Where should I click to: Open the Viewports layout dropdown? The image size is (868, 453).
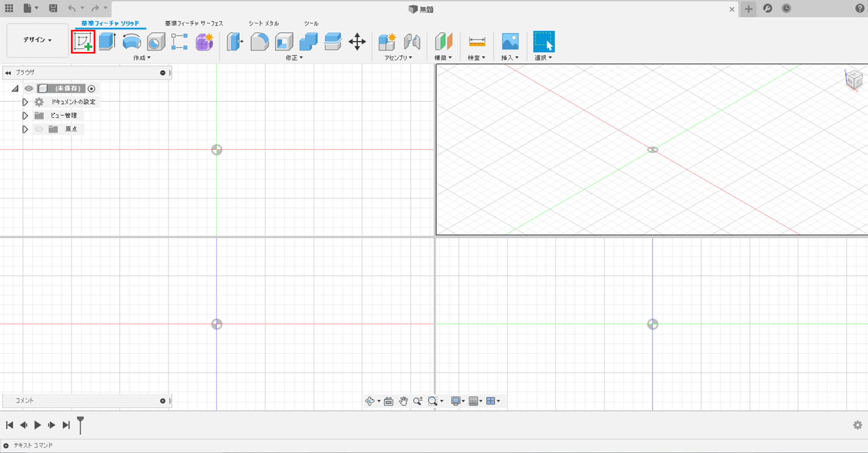[493, 401]
